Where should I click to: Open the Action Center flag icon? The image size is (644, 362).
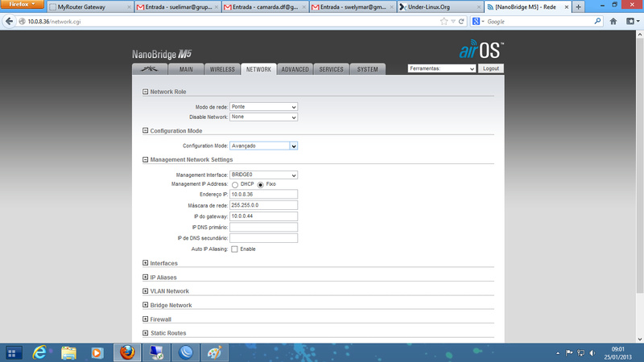[x=569, y=352]
